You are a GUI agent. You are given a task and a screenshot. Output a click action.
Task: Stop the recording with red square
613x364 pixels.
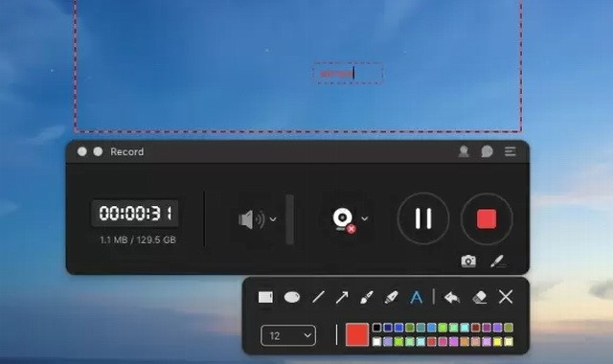click(487, 218)
